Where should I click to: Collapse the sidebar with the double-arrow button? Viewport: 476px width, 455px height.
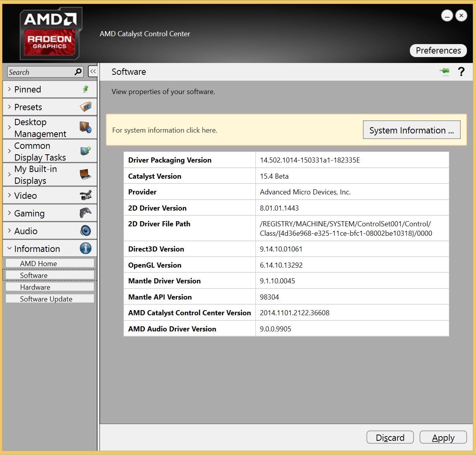pyautogui.click(x=93, y=71)
